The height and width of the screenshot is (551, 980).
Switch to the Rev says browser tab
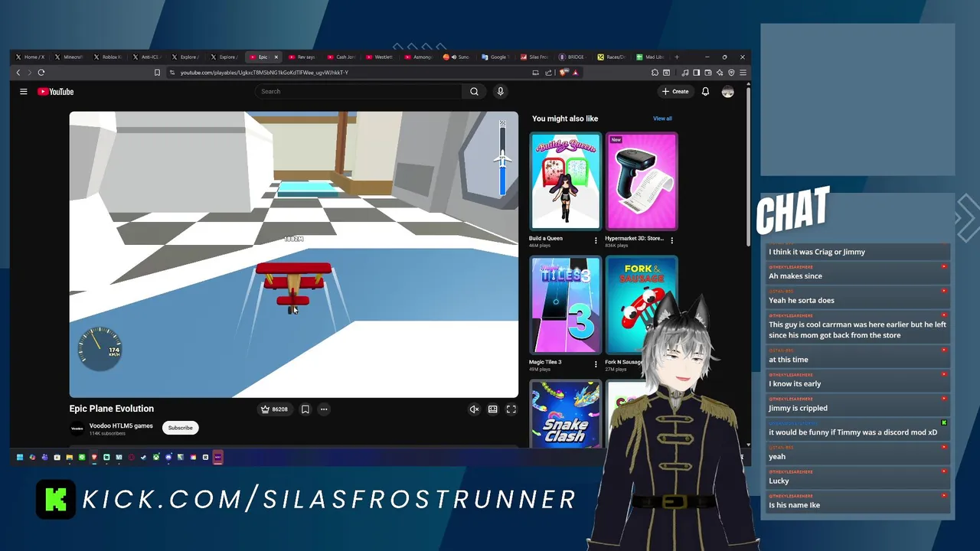point(302,57)
